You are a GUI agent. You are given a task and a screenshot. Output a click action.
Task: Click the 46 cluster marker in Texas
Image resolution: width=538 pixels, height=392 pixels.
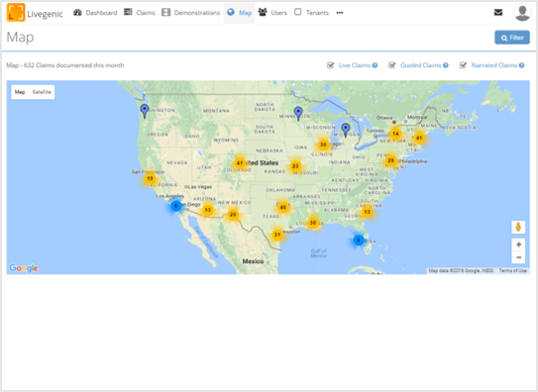tap(283, 207)
